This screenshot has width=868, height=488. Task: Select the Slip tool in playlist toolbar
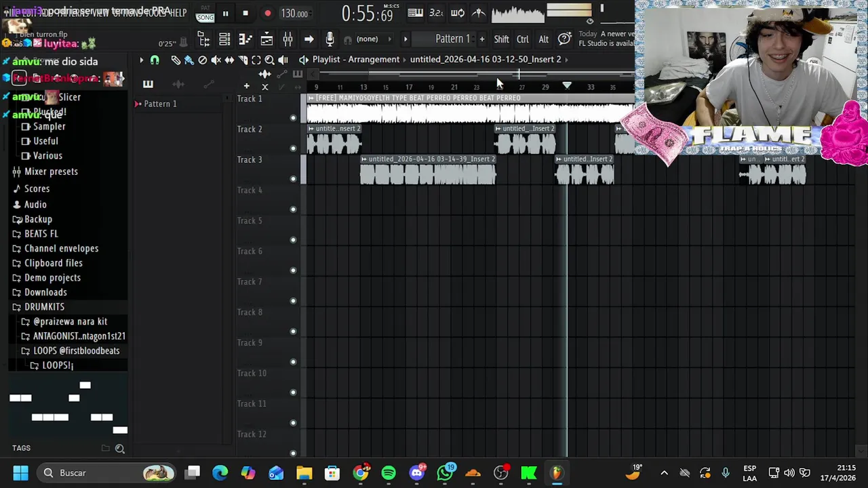click(229, 60)
